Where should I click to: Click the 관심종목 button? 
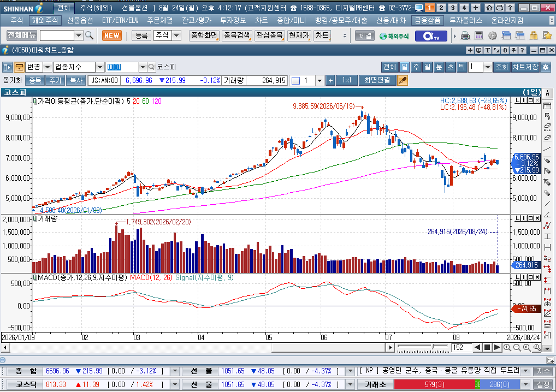click(x=270, y=35)
